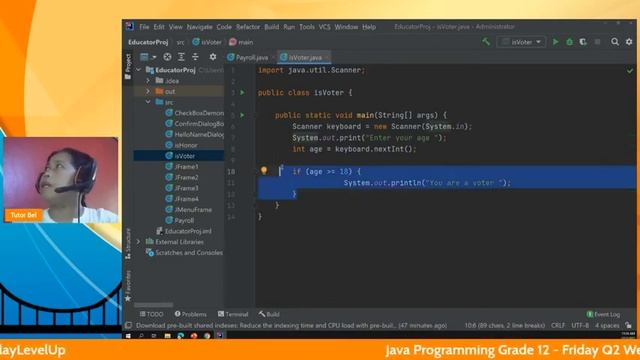Select JMenuFrame class in project tree
The image size is (640, 360).
click(x=189, y=209)
